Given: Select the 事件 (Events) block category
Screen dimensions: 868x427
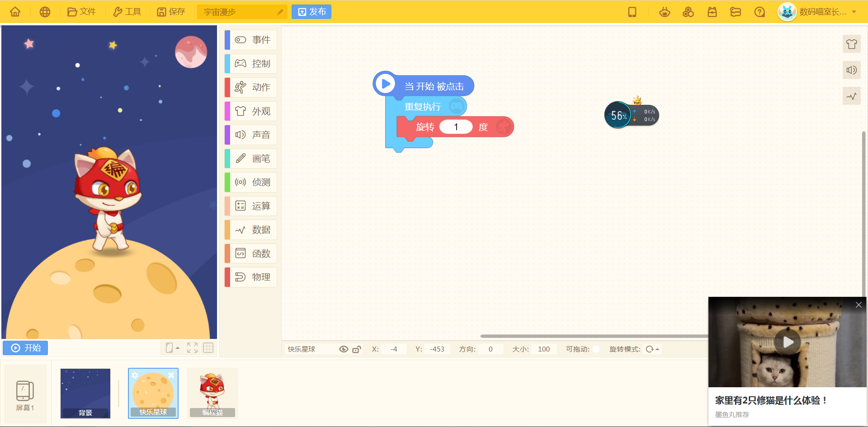Looking at the screenshot, I should pyautogui.click(x=251, y=40).
